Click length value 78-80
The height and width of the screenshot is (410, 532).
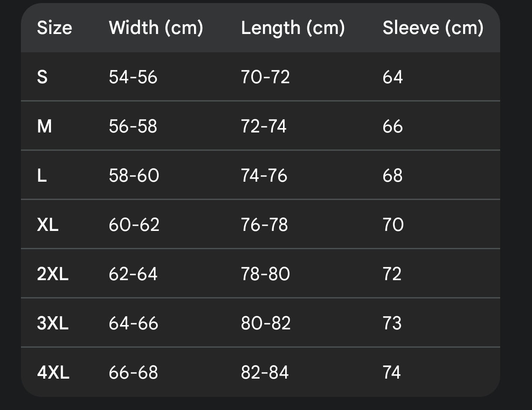click(265, 274)
